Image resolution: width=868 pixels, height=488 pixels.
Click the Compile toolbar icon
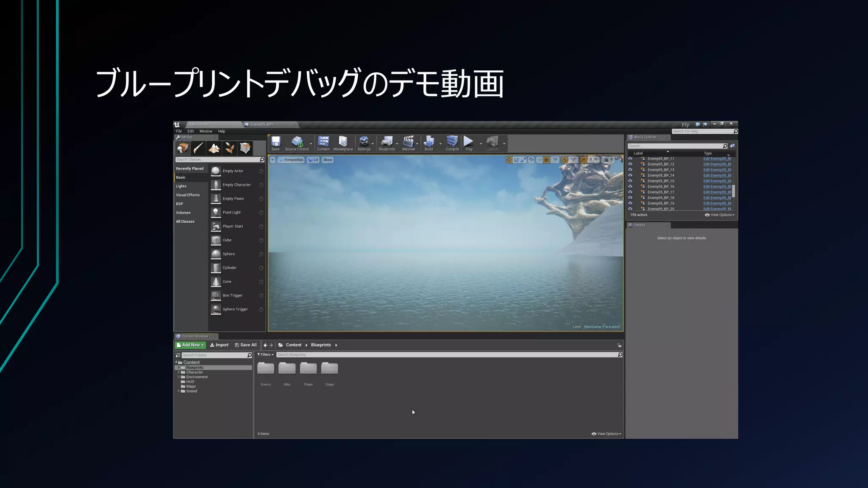tap(452, 143)
